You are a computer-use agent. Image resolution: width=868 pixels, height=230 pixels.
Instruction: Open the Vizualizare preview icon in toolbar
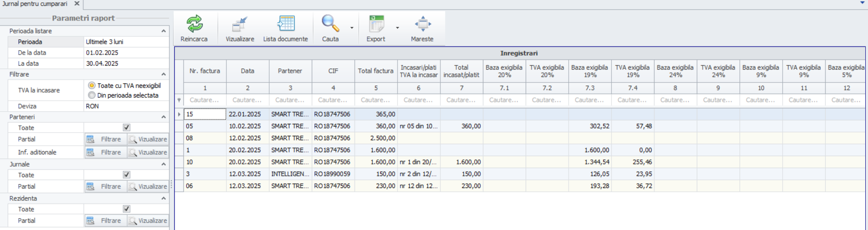[x=240, y=24]
